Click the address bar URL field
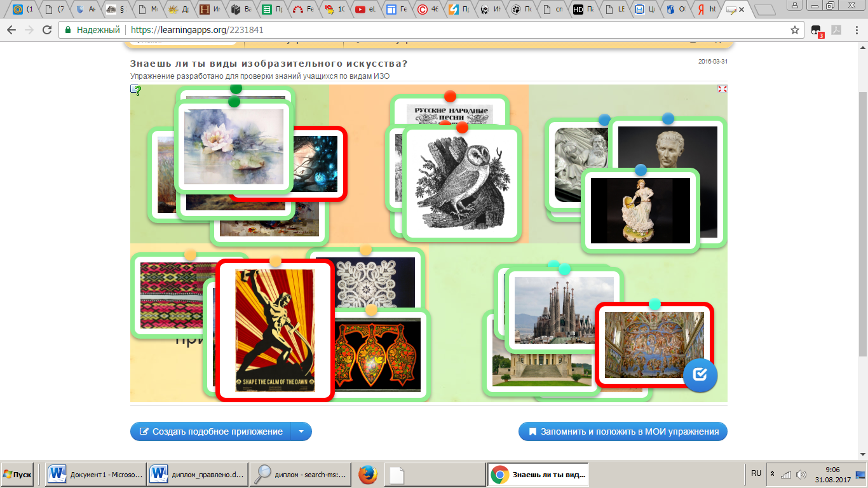The height and width of the screenshot is (488, 868). pyautogui.click(x=432, y=30)
